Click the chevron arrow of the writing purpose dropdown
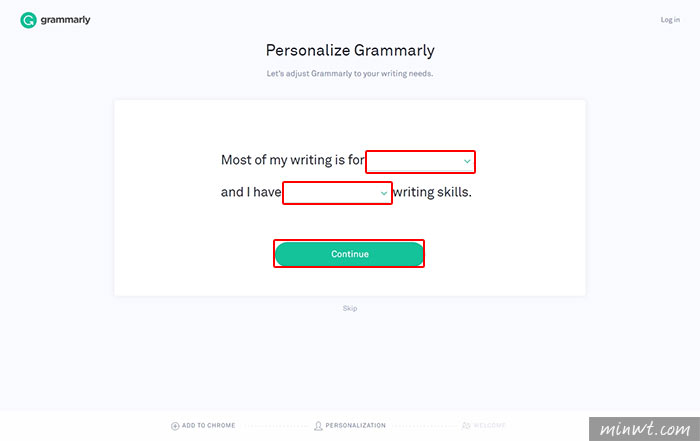 pyautogui.click(x=467, y=161)
